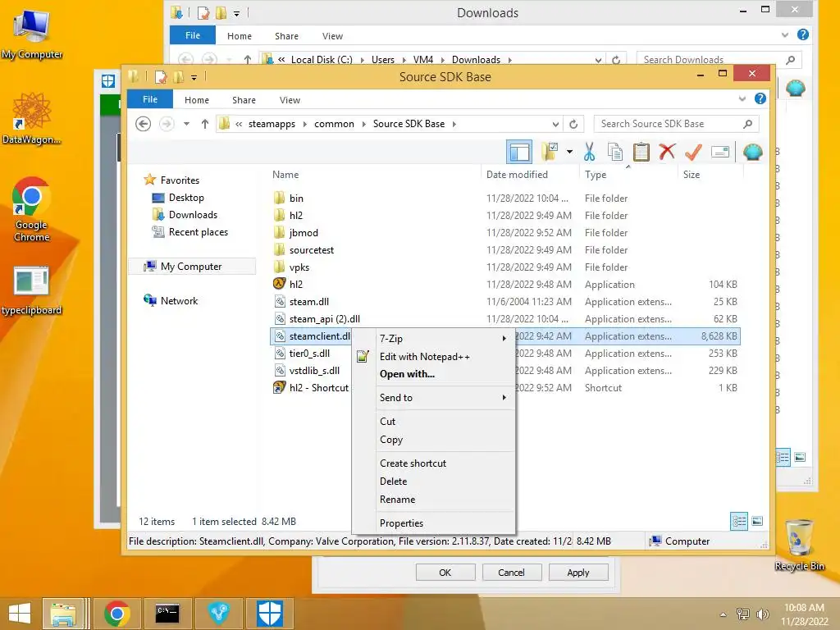Open the Home ribbon tab in Source SDK Base

[x=197, y=100]
